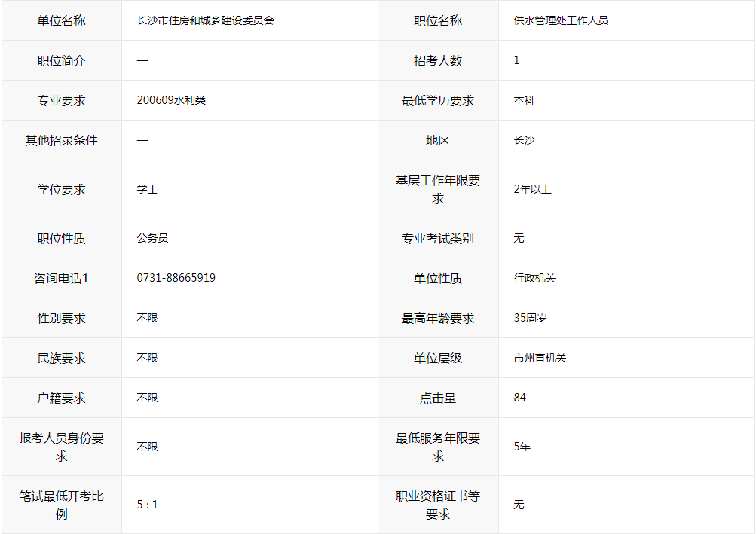Select the value 市州直机关
756x534 pixels.
tap(540, 358)
